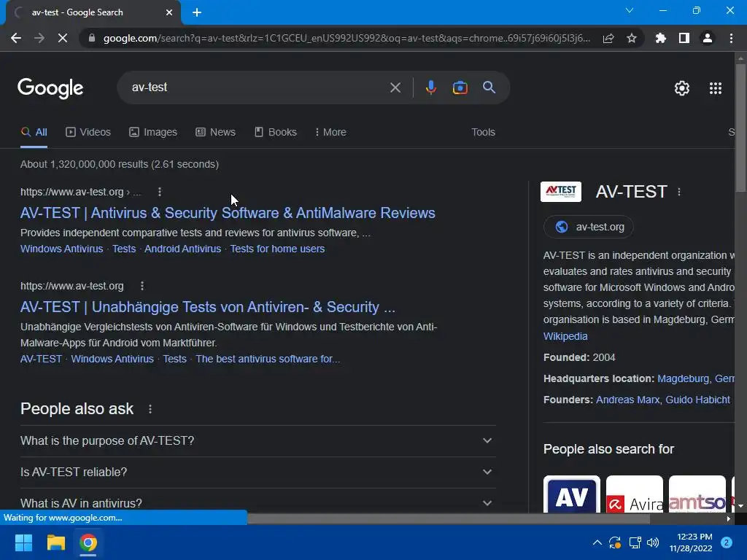Screen dimensions: 747x560
Task: Stop loading the page
Action: point(63,38)
